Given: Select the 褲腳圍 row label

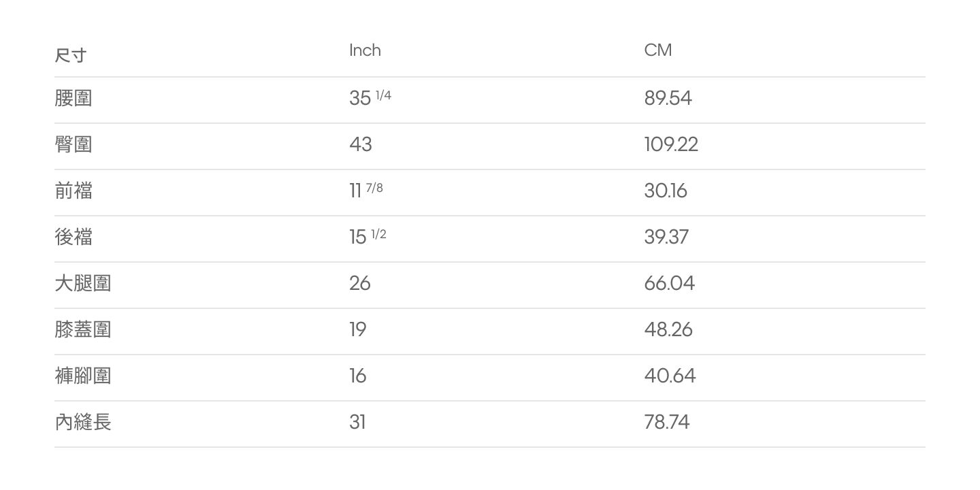Looking at the screenshot, I should (x=83, y=376).
